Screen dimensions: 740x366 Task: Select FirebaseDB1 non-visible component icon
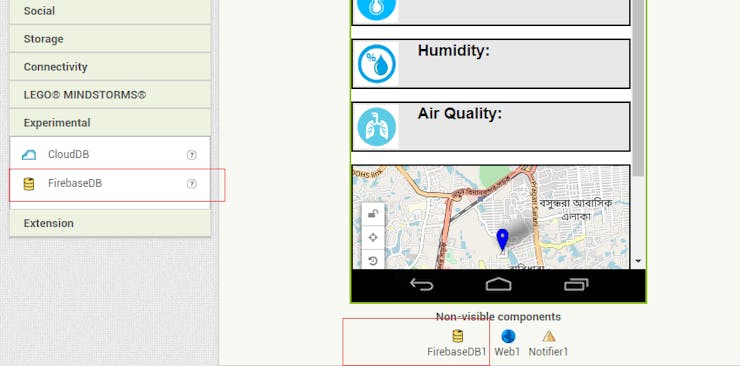457,336
